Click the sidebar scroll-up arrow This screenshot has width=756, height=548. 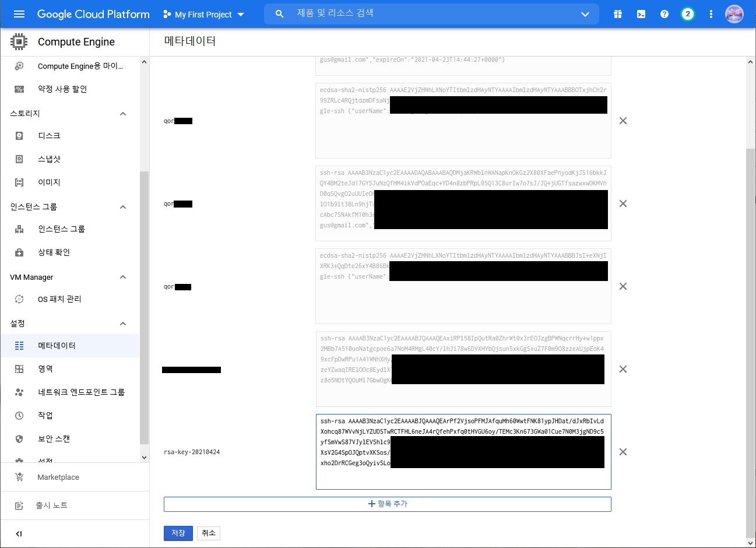pos(144,61)
